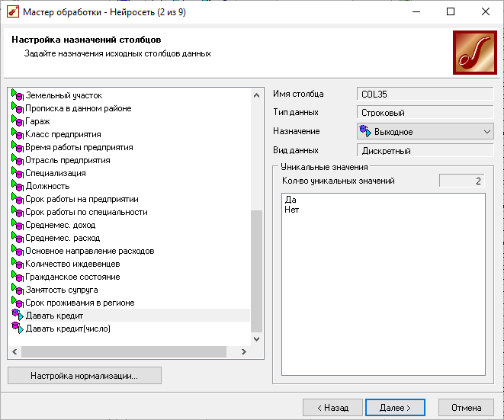Click the input icon beside Срок работы по специальности
This screenshot has height=420, width=504.
(x=18, y=212)
